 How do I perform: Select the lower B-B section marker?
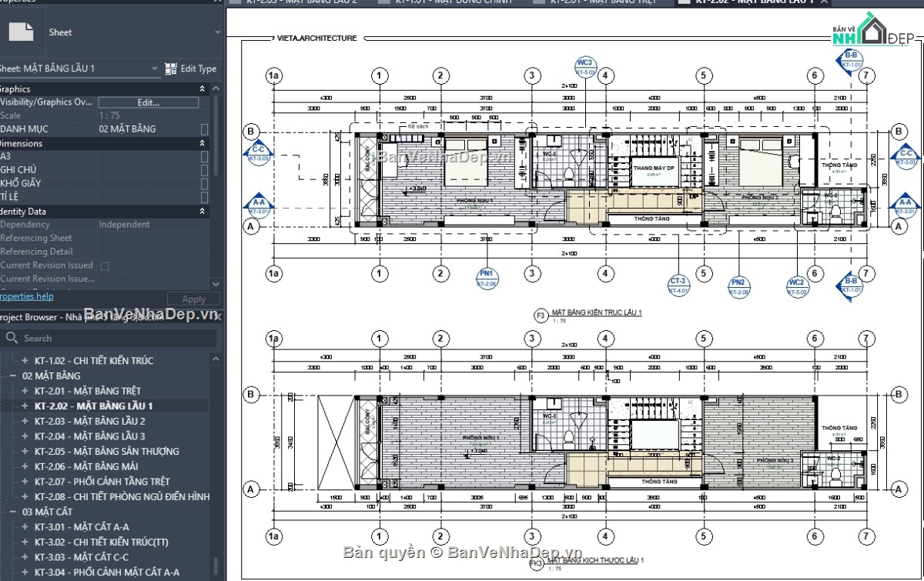[x=850, y=285]
